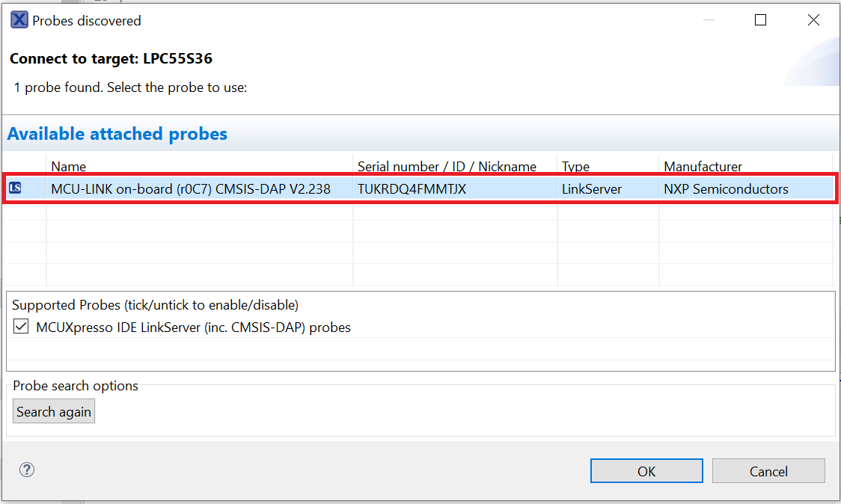Maximize the Probes discovered dialog
Viewport: 841px width, 504px height.
click(760, 20)
